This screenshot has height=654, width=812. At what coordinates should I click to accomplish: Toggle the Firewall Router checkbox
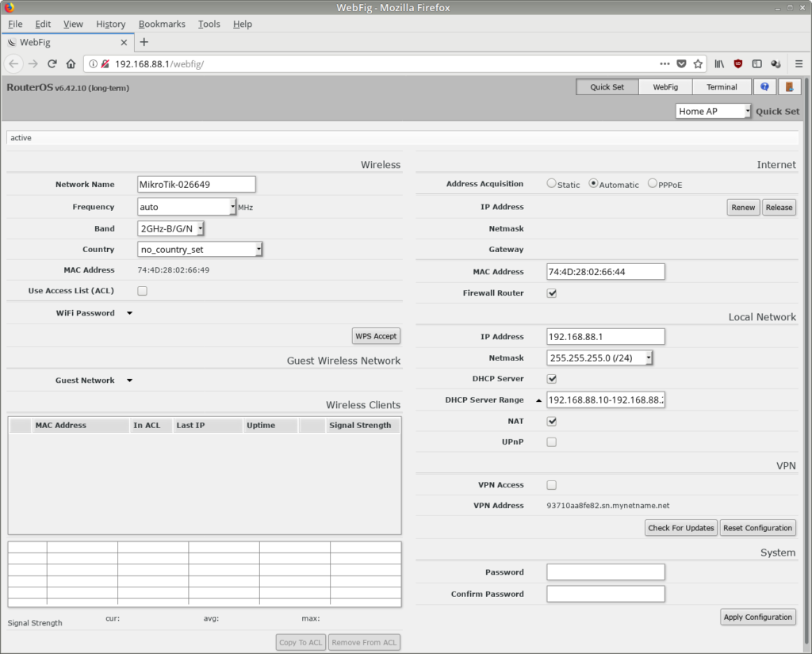552,293
